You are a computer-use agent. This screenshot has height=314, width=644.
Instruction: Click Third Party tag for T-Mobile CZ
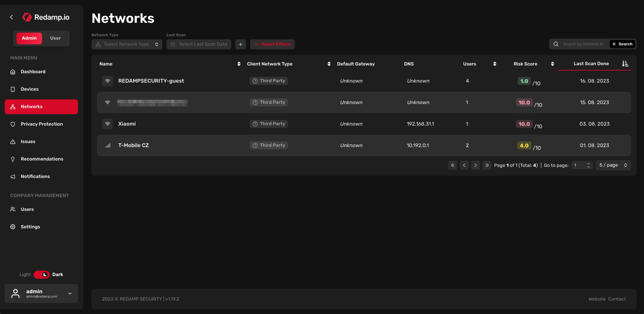269,145
